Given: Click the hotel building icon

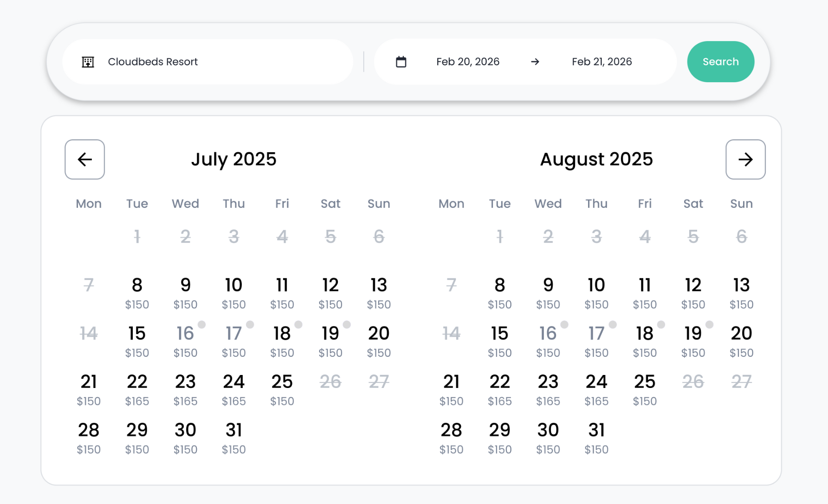Looking at the screenshot, I should coord(88,62).
